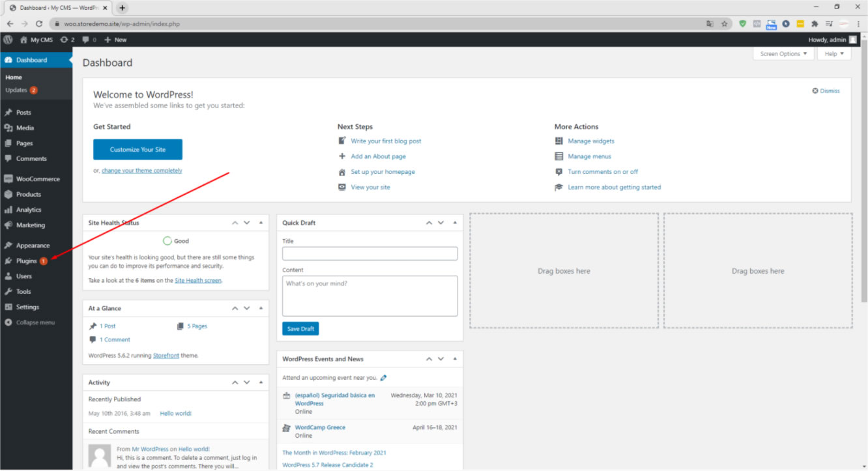Image resolution: width=868 pixels, height=471 pixels.
Task: Select the Dashboard menu item
Action: [x=36, y=60]
